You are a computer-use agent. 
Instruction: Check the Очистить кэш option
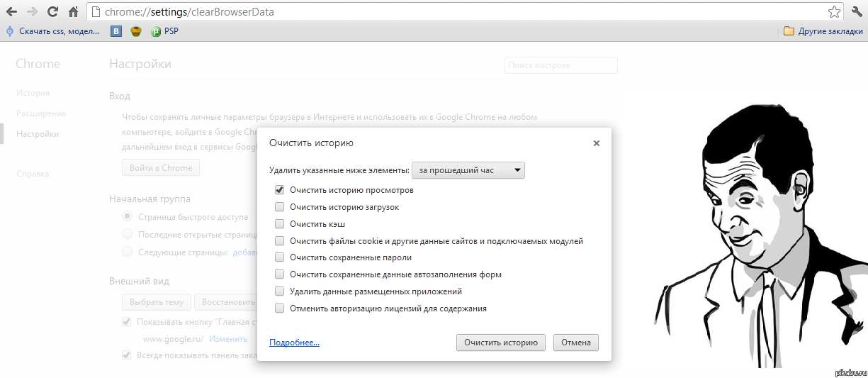point(279,224)
